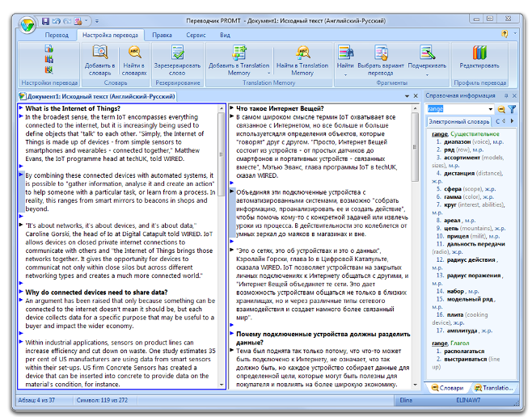
Task: Click the dictionary search field containing range
Action: 457,109
